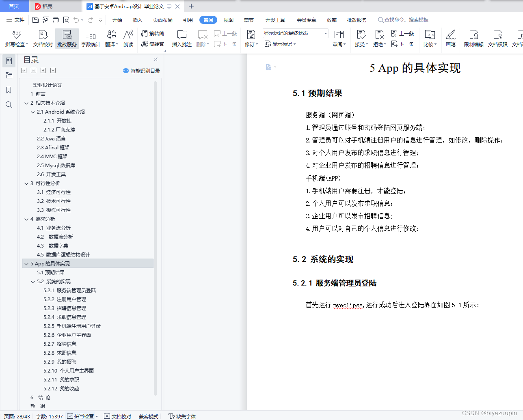This screenshot has height=420, width=523.
Task: Open the bookmark icon in left sidebar
Action: pos(9,90)
